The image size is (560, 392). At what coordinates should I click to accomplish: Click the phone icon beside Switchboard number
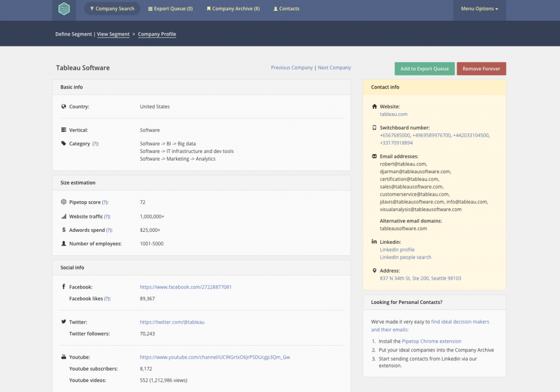tap(374, 127)
